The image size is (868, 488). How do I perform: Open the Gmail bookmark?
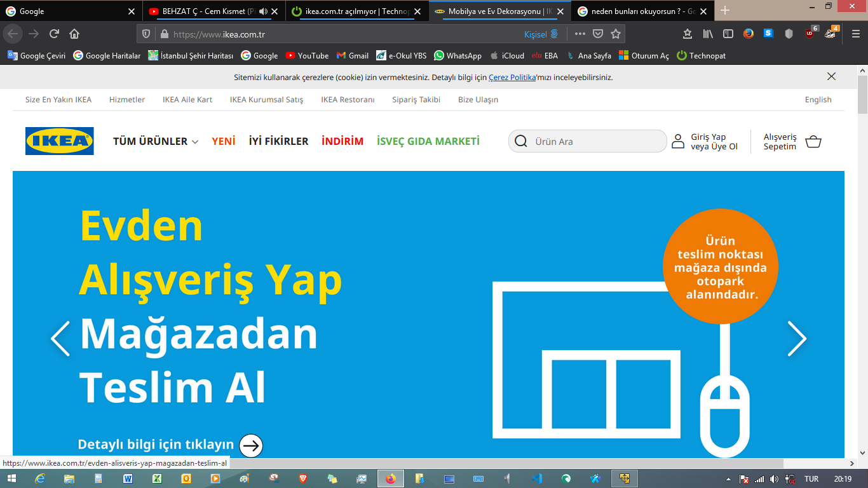pos(353,55)
